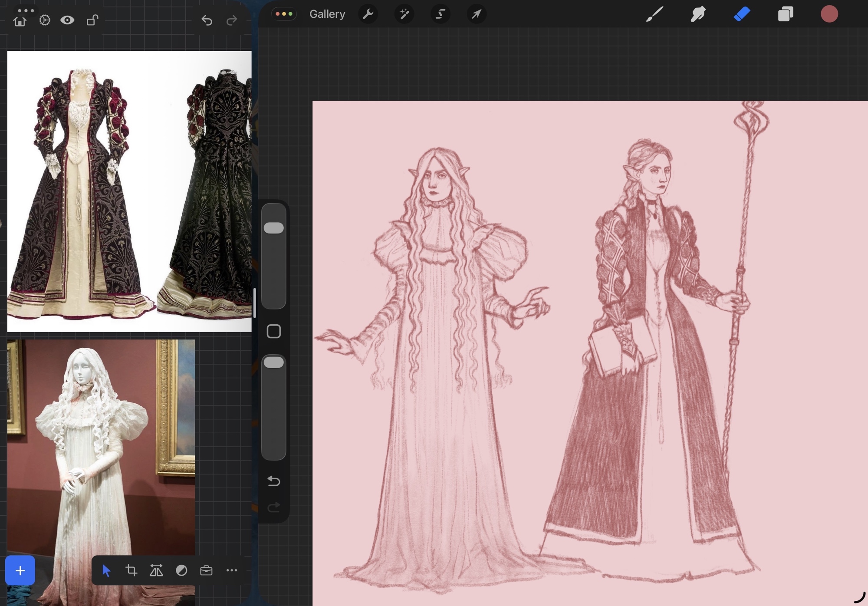Open the Adjustments magic wand menu
Viewport: 868px width, 606px height.
404,14
